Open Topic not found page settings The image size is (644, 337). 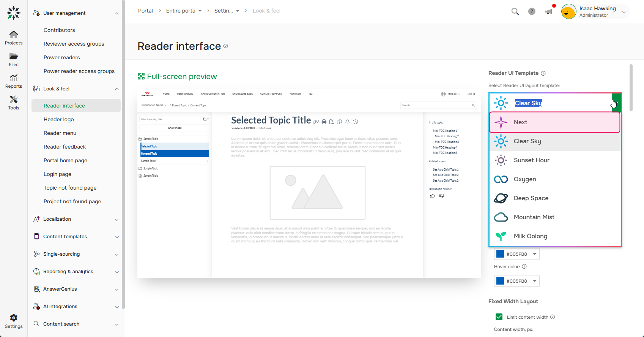point(70,188)
